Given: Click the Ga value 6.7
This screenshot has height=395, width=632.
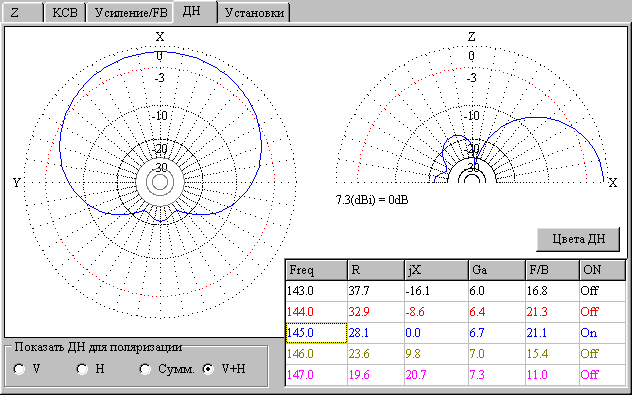Looking at the screenshot, I should point(497,333).
